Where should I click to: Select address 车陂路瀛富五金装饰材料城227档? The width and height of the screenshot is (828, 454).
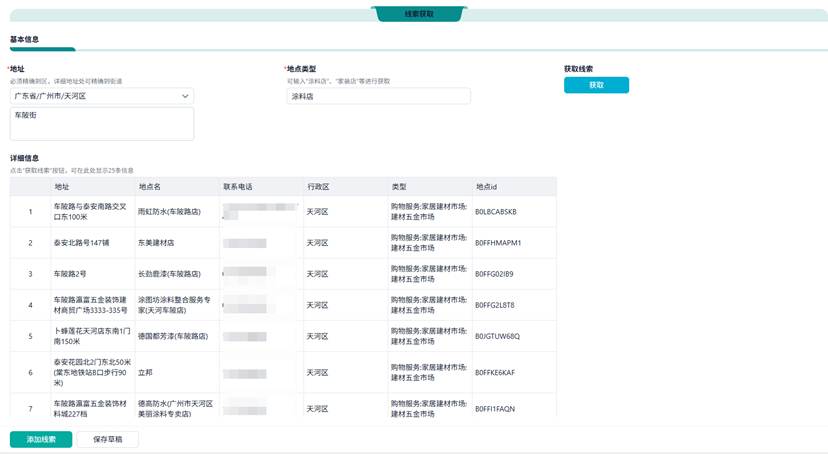point(90,409)
